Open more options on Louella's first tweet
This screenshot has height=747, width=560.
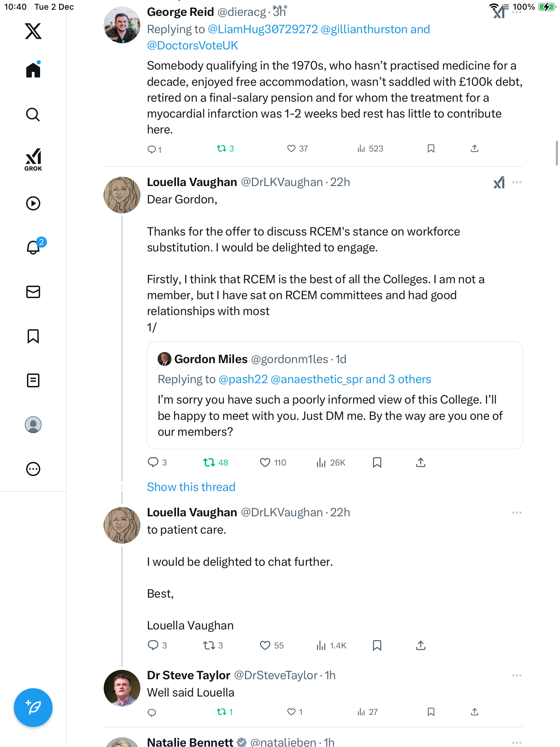(516, 182)
